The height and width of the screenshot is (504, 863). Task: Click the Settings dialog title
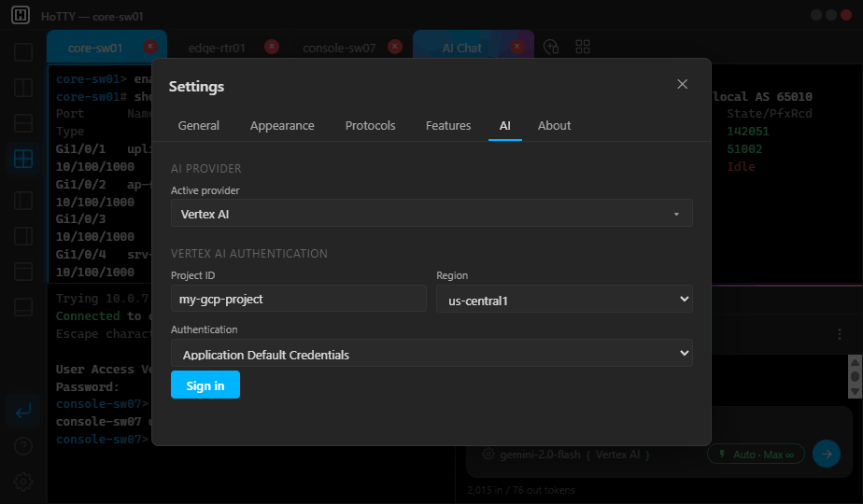coord(196,87)
